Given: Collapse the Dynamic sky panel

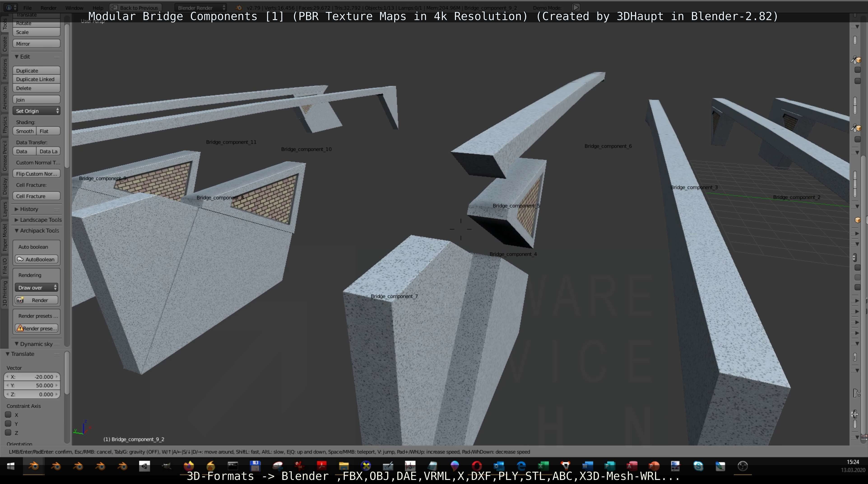Looking at the screenshot, I should tap(16, 344).
